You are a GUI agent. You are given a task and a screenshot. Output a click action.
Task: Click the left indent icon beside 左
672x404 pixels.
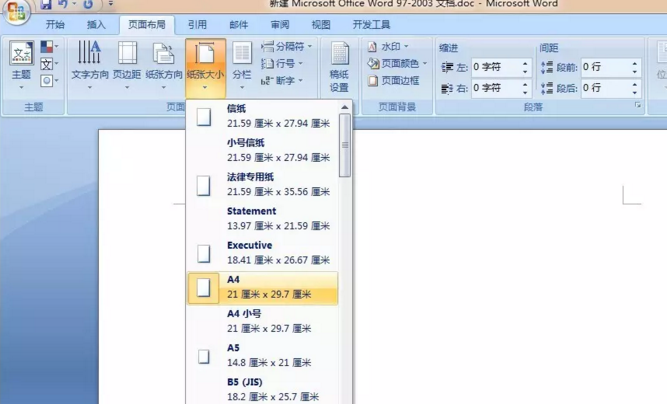(x=447, y=67)
